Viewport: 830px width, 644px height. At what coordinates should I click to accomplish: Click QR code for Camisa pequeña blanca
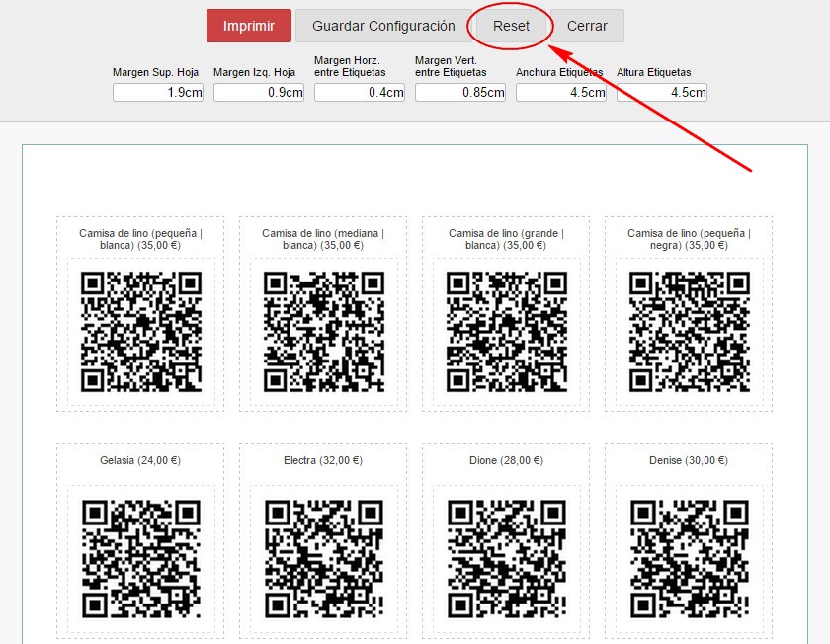pos(141,332)
